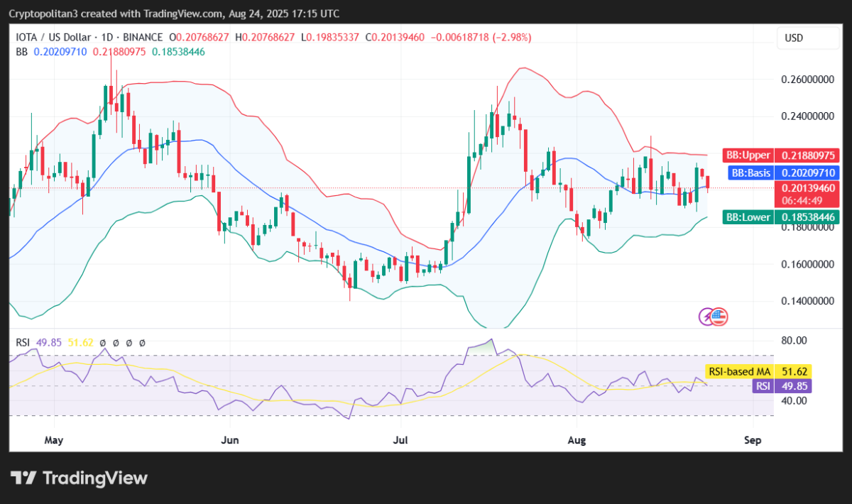852x504 pixels.
Task: Open the US flag economic events icon
Action: tap(720, 318)
